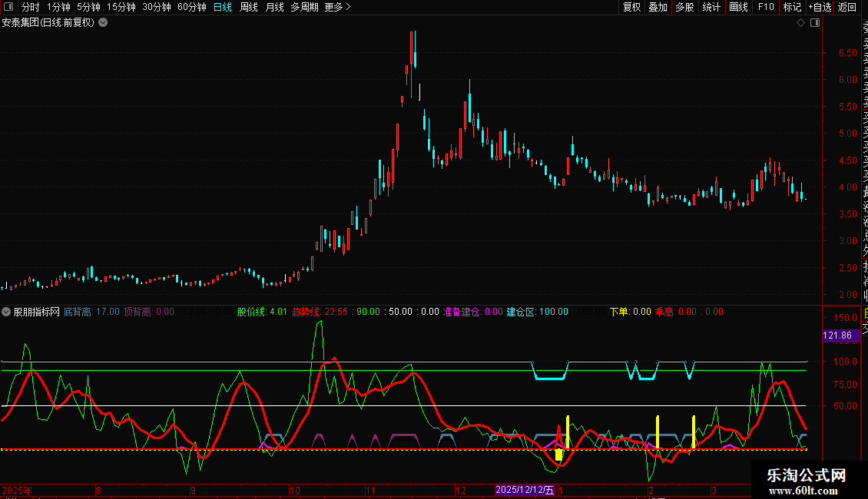Open the 多周期 multi-period view
The width and height of the screenshot is (868, 499).
(x=305, y=7)
